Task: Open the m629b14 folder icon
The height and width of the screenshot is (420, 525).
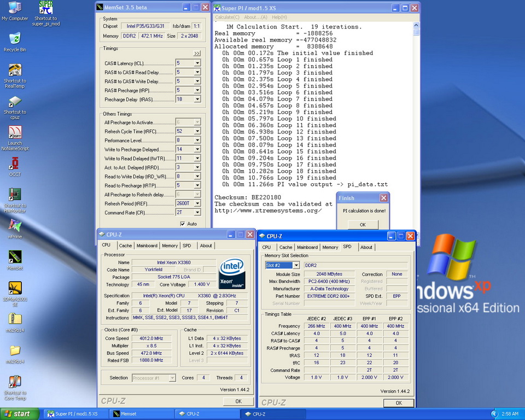Action: point(15,354)
